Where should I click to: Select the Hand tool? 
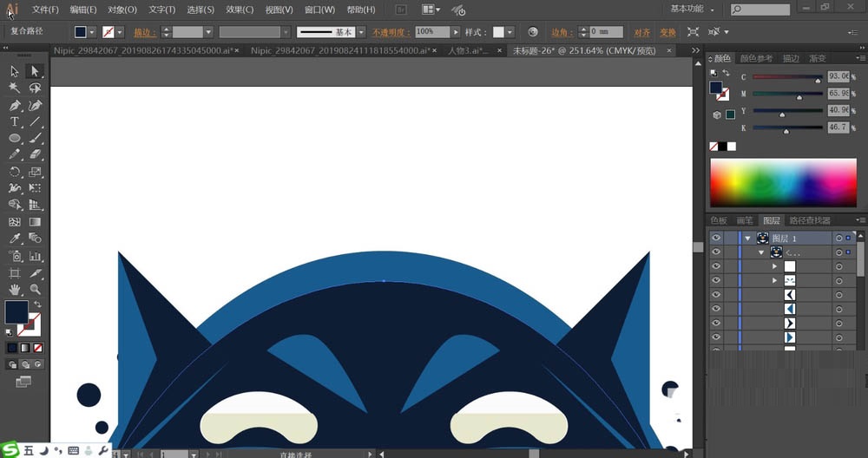(x=15, y=288)
